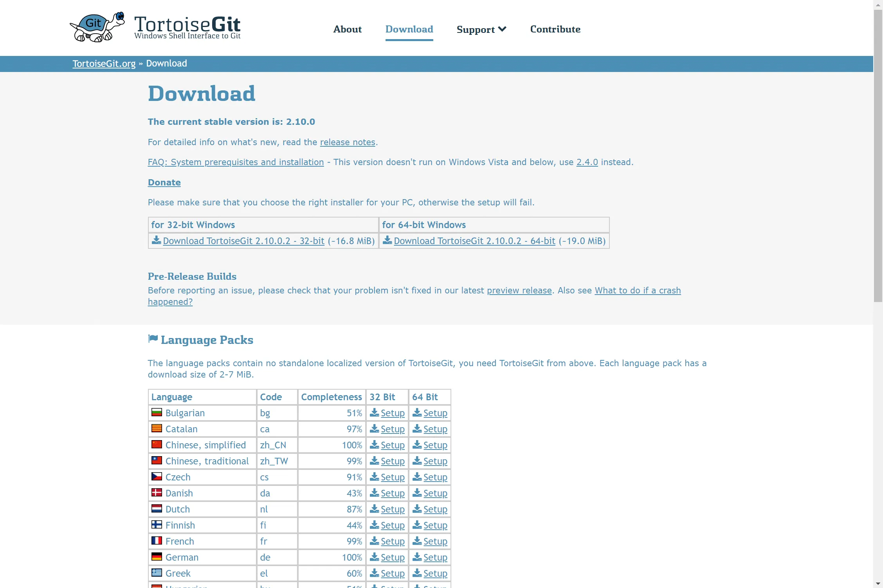Click the Chinese simplified flag icon
This screenshot has height=588, width=883.
(x=157, y=444)
